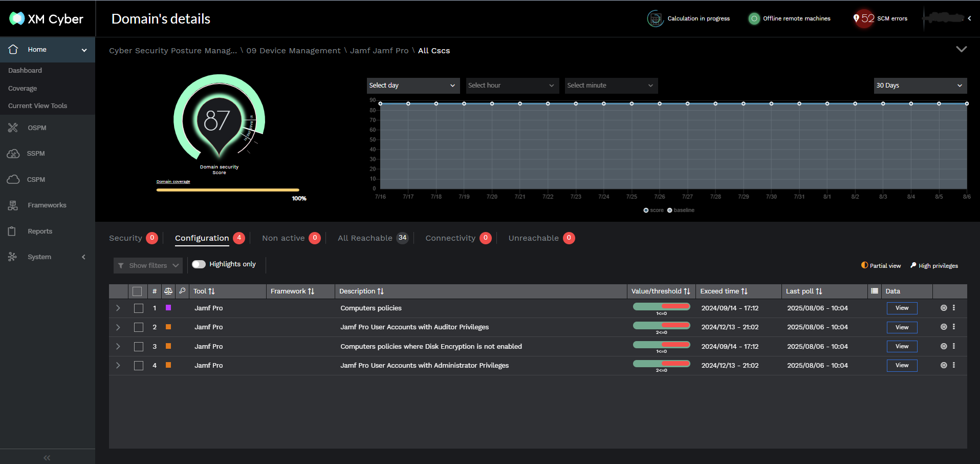980x464 pixels.
Task: Open CSPM via its cloud icon
Action: pyautogui.click(x=13, y=179)
